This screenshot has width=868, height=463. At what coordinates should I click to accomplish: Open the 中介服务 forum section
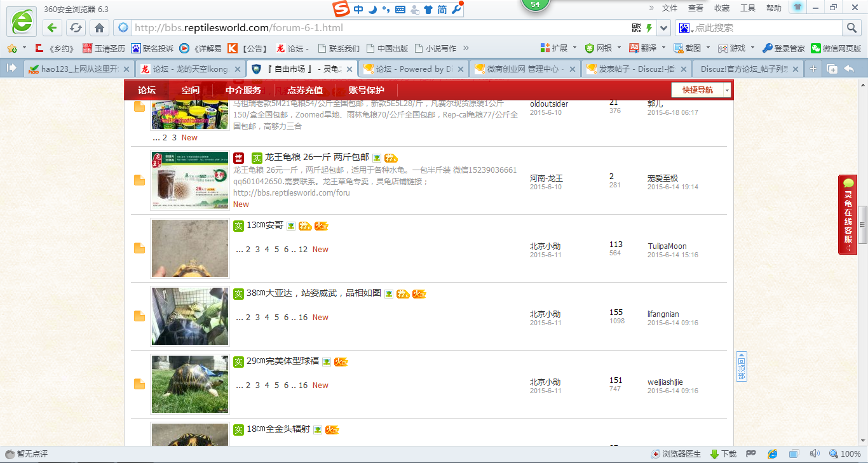242,90
